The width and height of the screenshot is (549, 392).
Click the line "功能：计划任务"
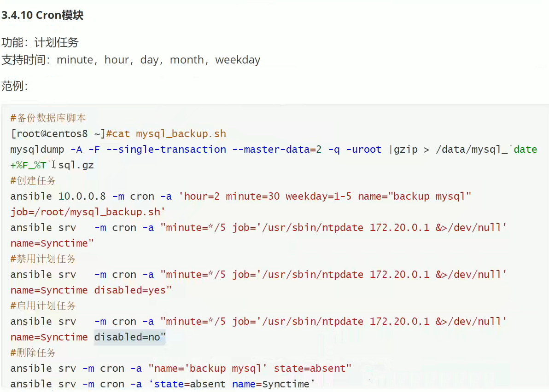click(x=40, y=42)
